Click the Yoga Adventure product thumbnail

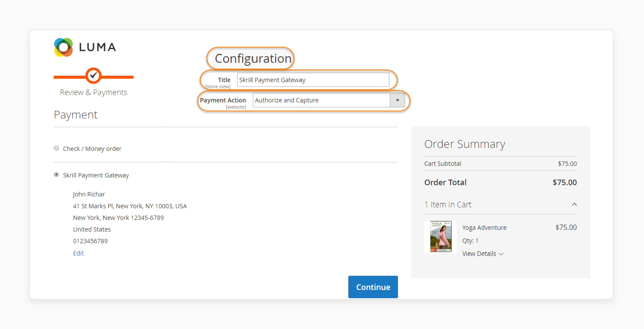point(440,237)
